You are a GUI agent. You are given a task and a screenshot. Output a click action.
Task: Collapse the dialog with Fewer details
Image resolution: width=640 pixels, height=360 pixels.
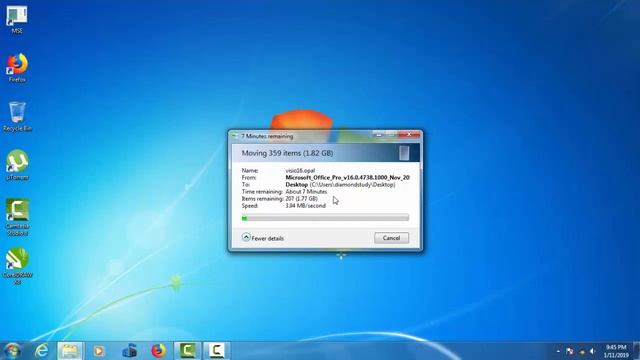click(263, 238)
